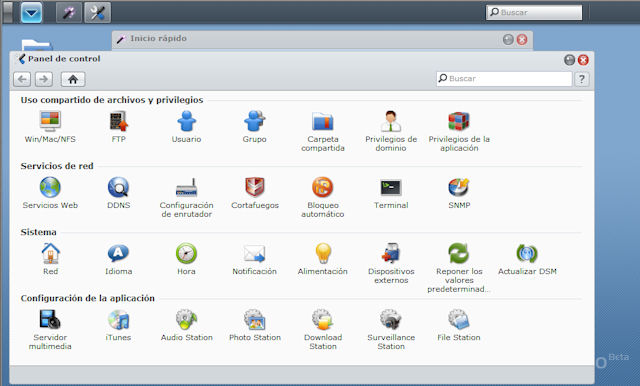
Task: Open the main menu dropdown button
Action: (x=31, y=12)
